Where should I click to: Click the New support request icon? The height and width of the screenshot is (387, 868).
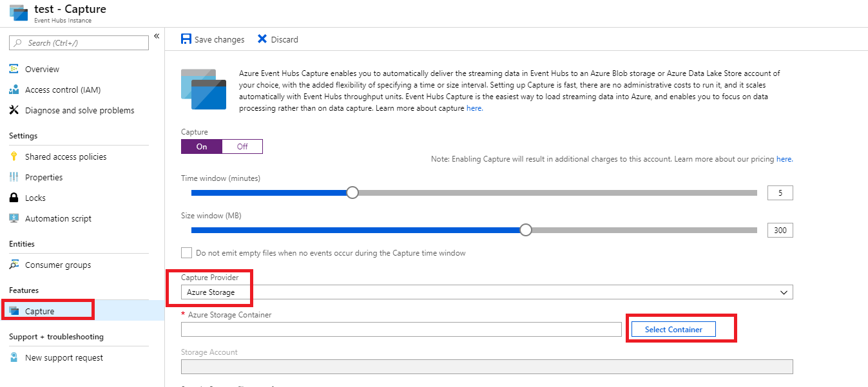(14, 357)
